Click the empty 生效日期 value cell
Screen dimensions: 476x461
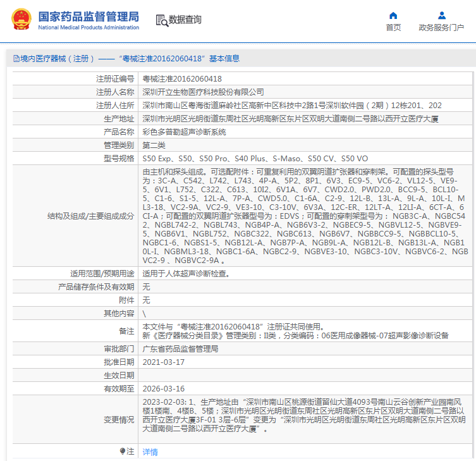pyautogui.click(x=305, y=376)
